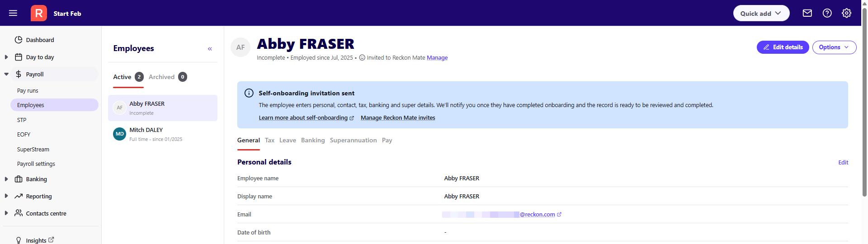This screenshot has width=868, height=244.
Task: Click the Payroll dollar icon
Action: 19,74
